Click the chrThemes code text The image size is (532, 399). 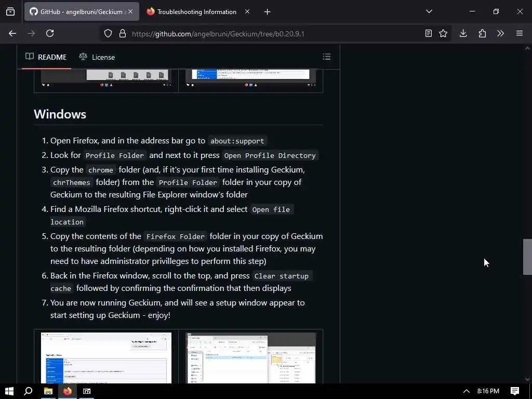[x=72, y=182]
